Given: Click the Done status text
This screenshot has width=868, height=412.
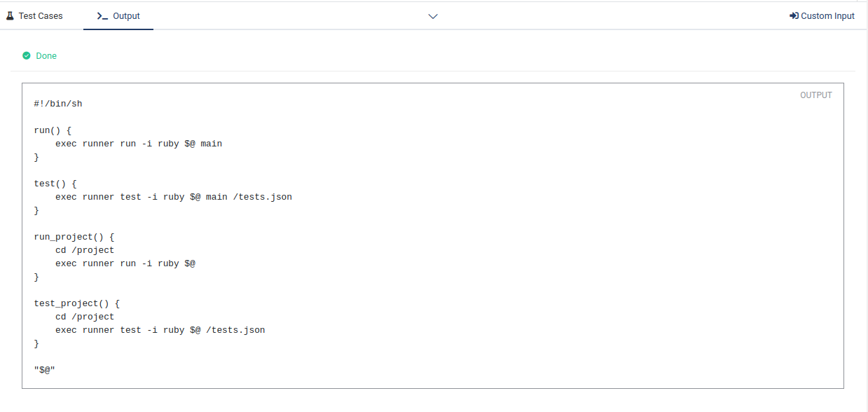Looking at the screenshot, I should pos(46,56).
